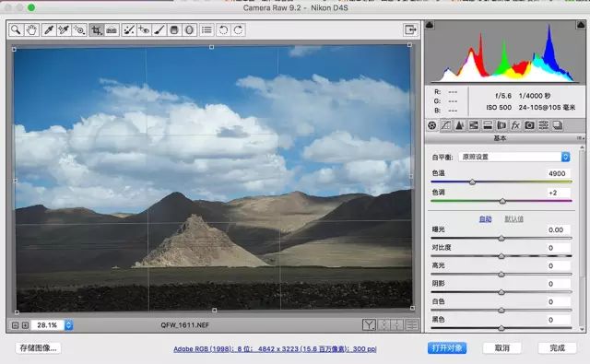Choose the Adjustment Brush tool
590x364 pixels.
159,29
